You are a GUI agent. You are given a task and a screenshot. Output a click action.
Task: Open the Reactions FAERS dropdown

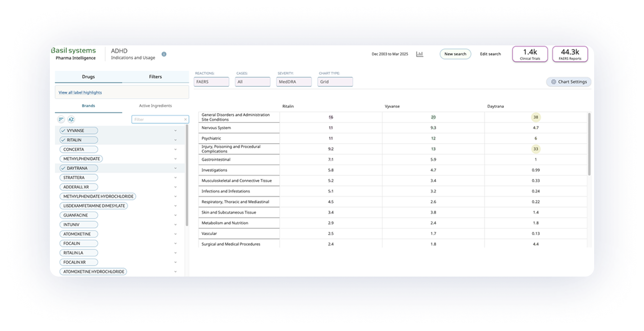(x=211, y=82)
